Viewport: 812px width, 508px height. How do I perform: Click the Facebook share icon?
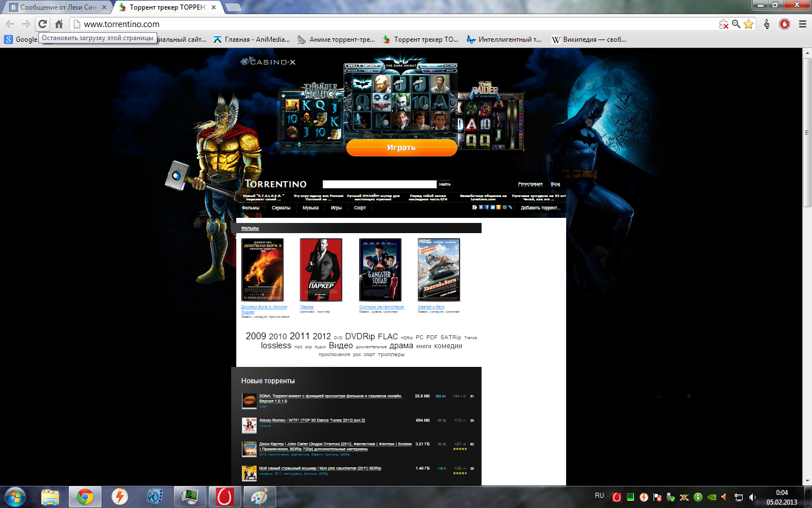(x=487, y=207)
